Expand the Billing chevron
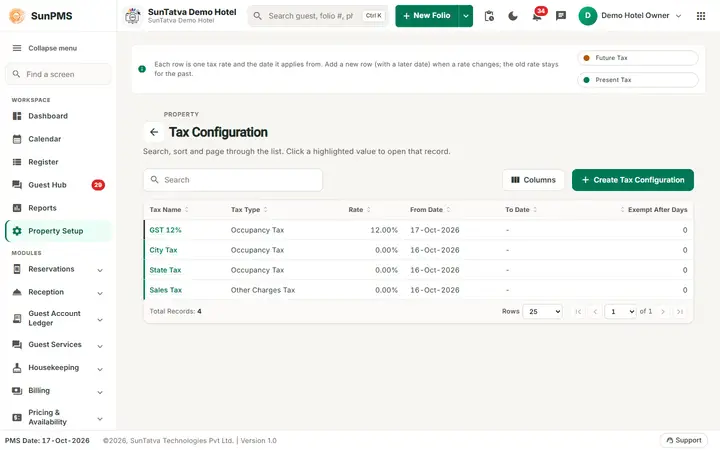Viewport: 720px width, 450px height. [100, 392]
